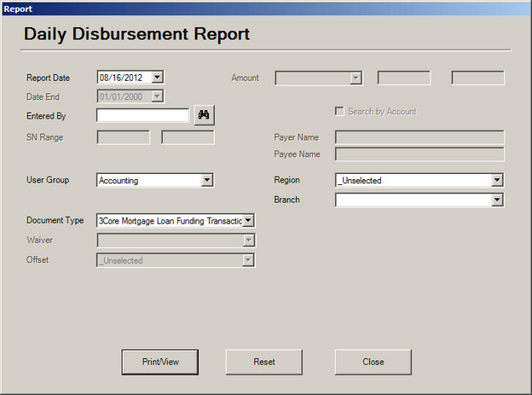Viewport: 532px width, 395px height.
Task: Click into the Entered By text field
Action: point(143,115)
